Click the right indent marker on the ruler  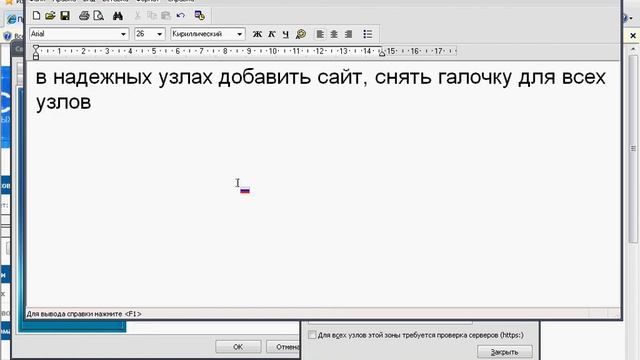pos(382,53)
